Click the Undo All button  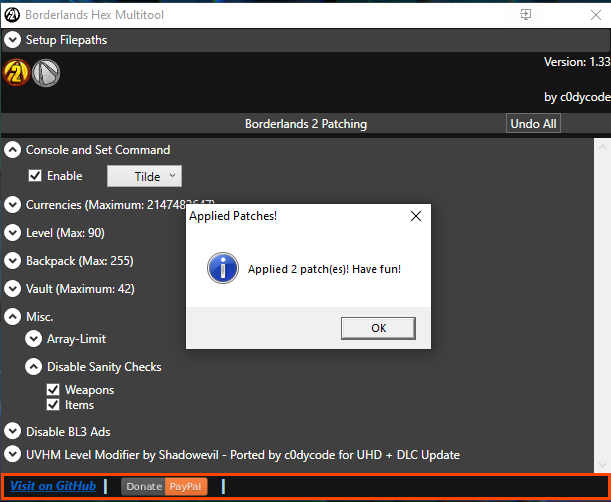click(533, 124)
